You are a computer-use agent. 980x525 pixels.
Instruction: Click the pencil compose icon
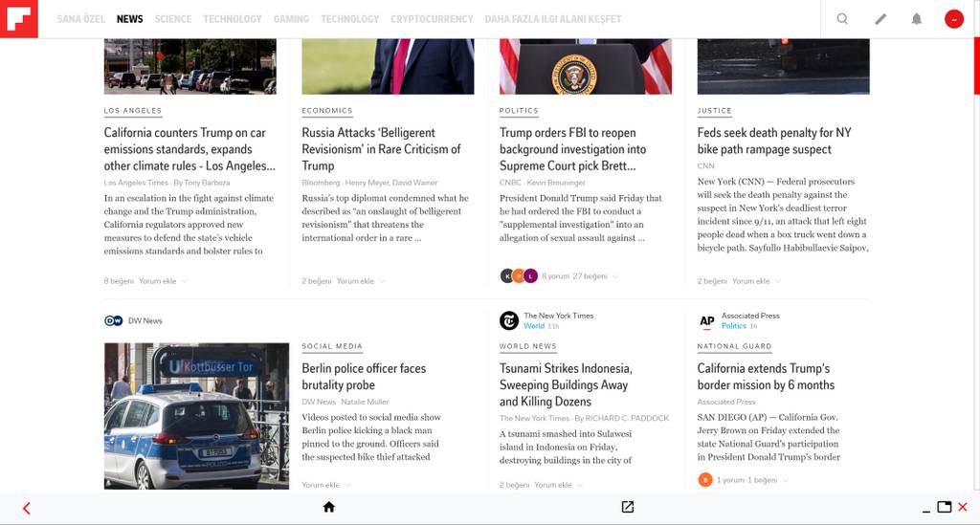coord(880,19)
